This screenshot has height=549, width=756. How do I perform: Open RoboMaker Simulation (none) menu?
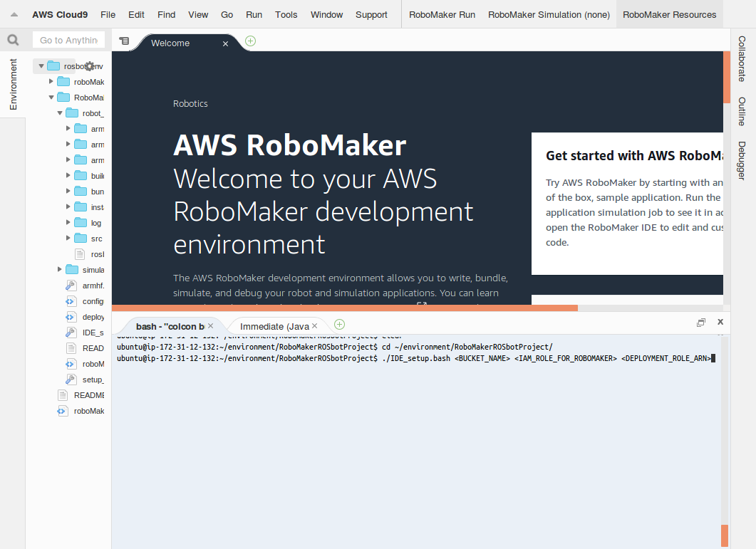coord(549,14)
